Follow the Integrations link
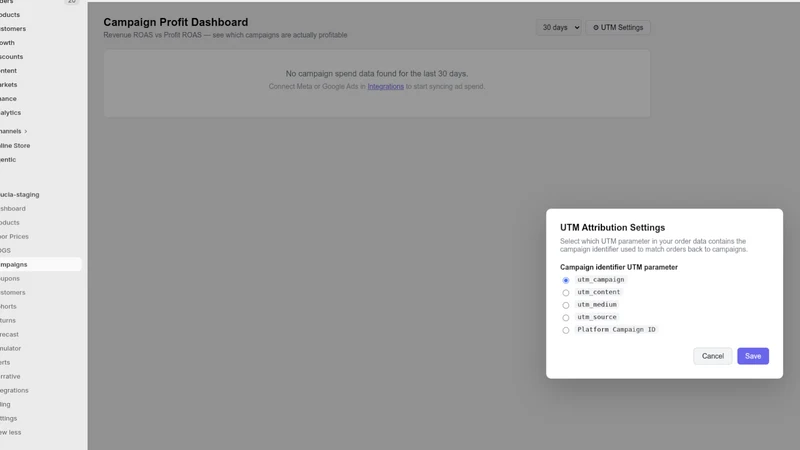 tap(385, 87)
